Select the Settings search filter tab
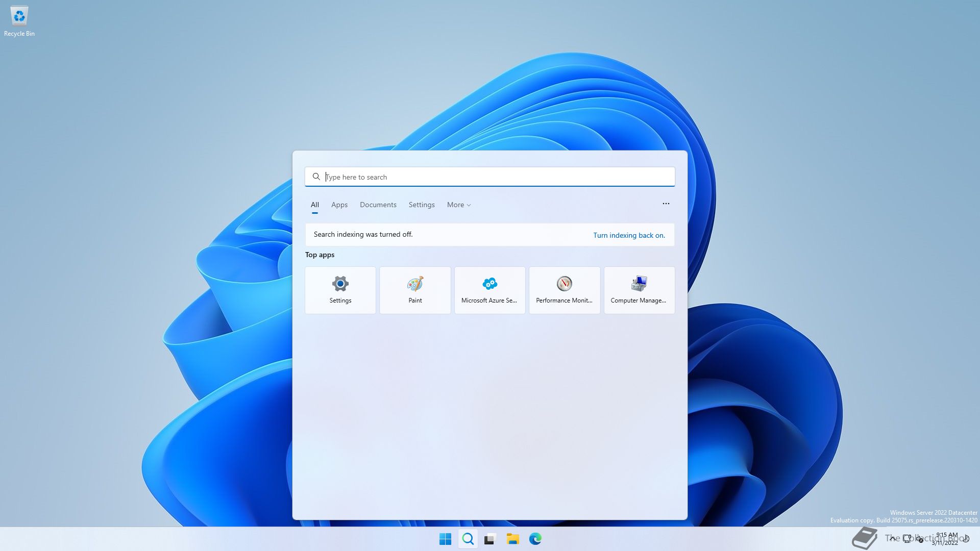The image size is (980, 551). (x=422, y=205)
